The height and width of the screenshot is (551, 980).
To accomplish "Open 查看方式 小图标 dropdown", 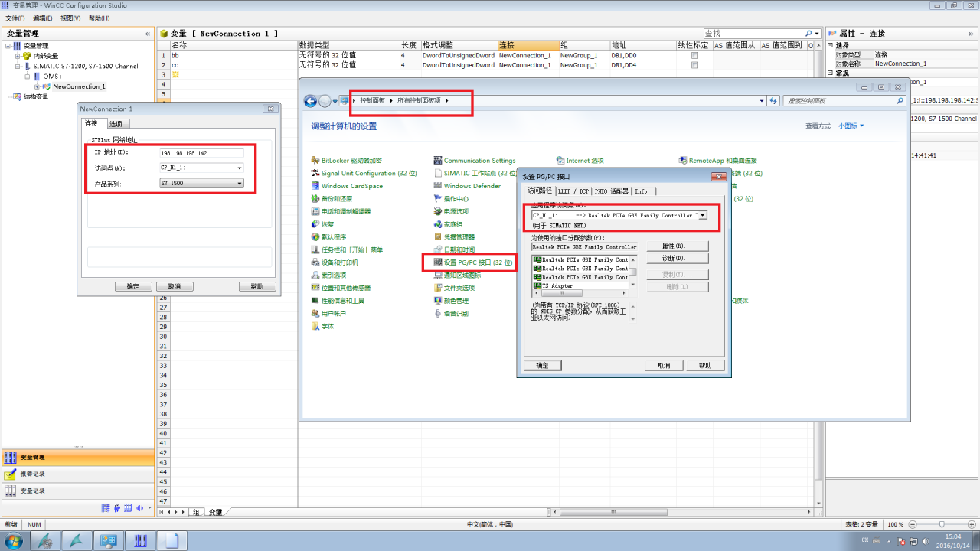I will click(x=851, y=126).
